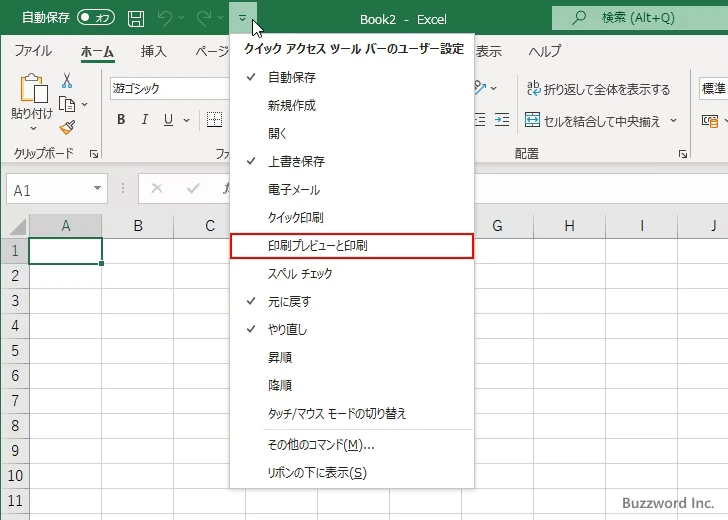Toggle Bold formatting

(121, 120)
